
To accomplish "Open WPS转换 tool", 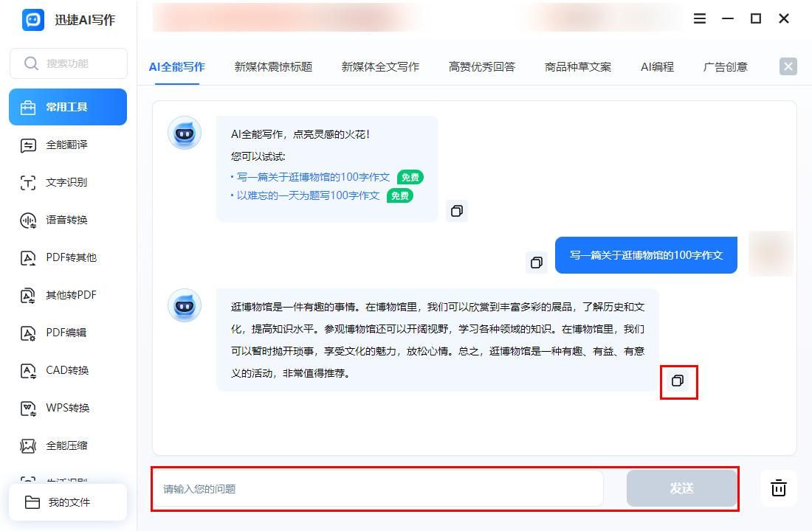I will click(68, 408).
